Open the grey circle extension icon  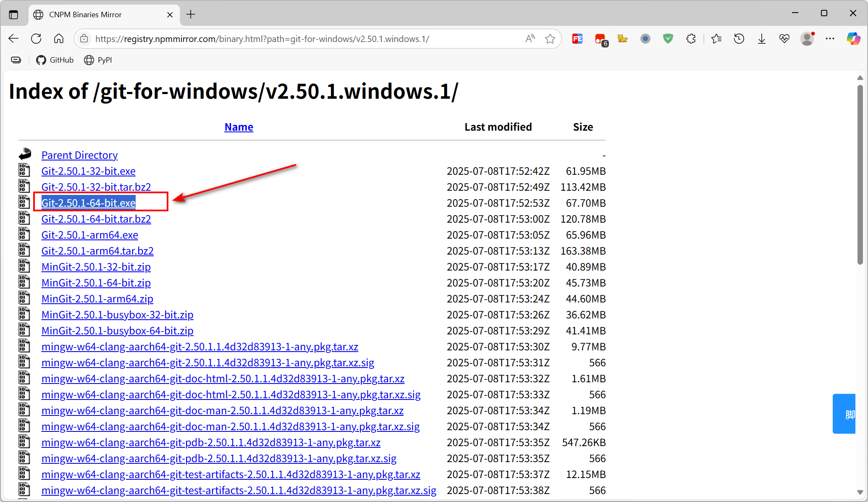(x=645, y=39)
